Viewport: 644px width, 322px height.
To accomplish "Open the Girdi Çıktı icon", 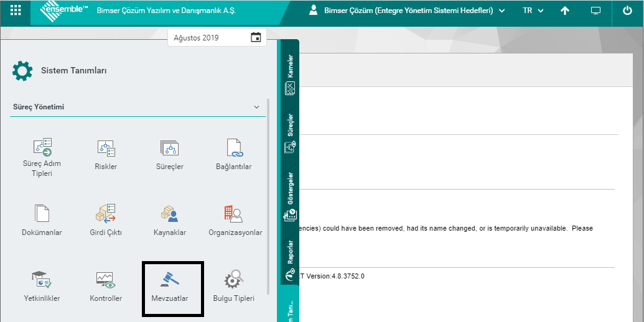I will pyautogui.click(x=106, y=214).
